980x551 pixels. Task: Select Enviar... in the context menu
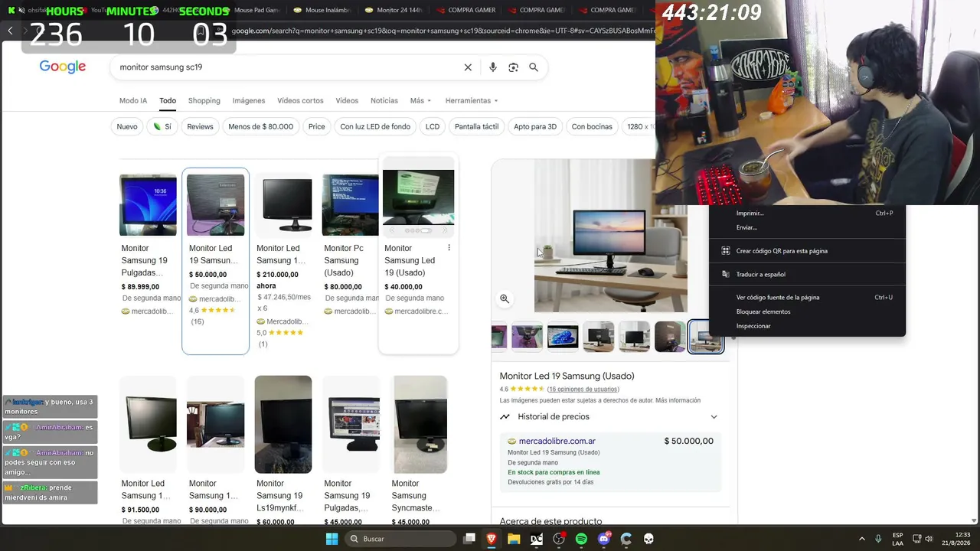(x=807, y=227)
